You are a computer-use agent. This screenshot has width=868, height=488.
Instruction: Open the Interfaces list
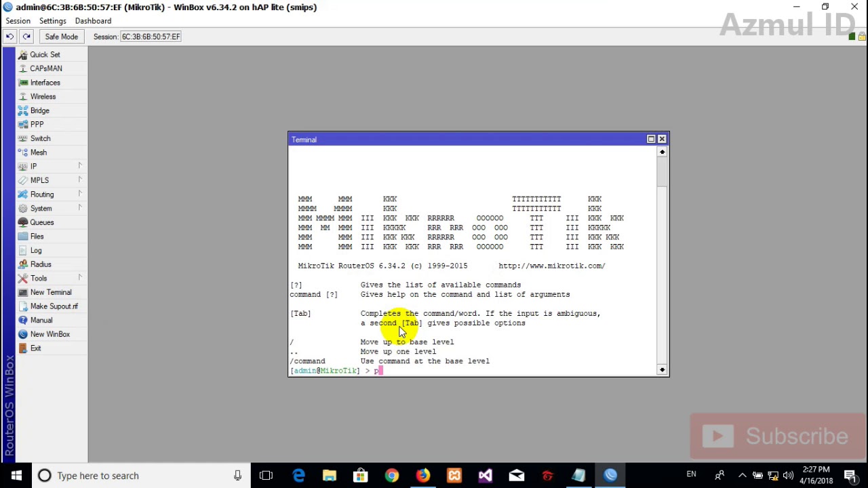[x=45, y=83]
